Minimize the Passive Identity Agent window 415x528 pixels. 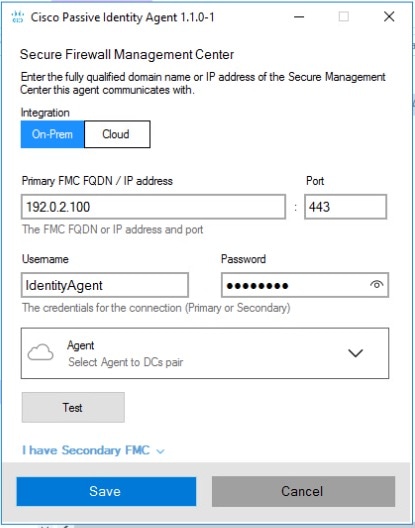pyautogui.click(x=299, y=16)
